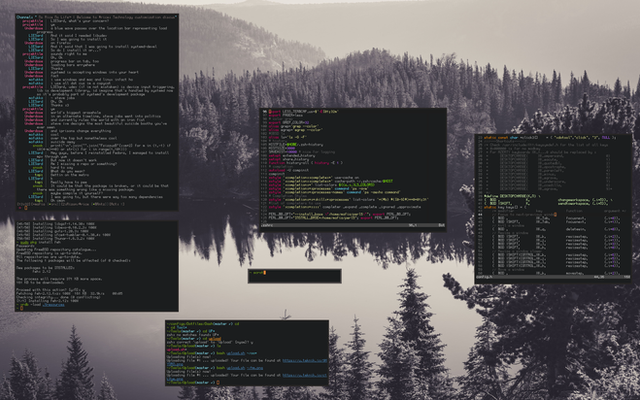
Task: Click the "autoload -U compinit" line in vim
Action: click(x=289, y=170)
